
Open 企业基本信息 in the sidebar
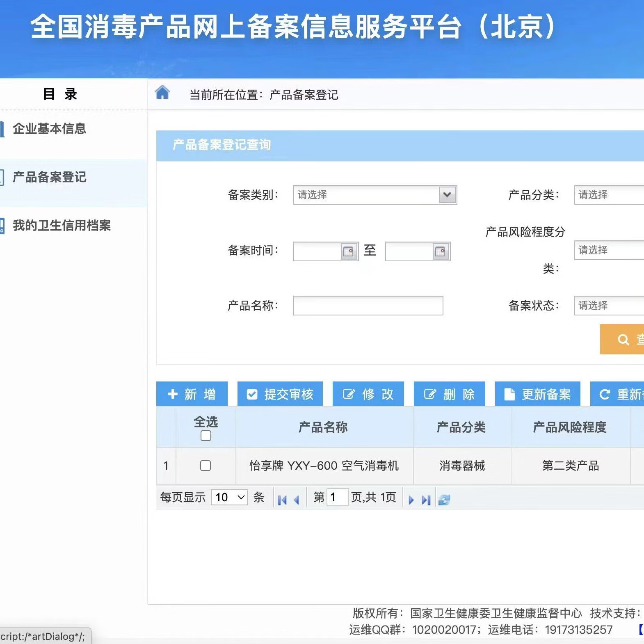click(49, 129)
